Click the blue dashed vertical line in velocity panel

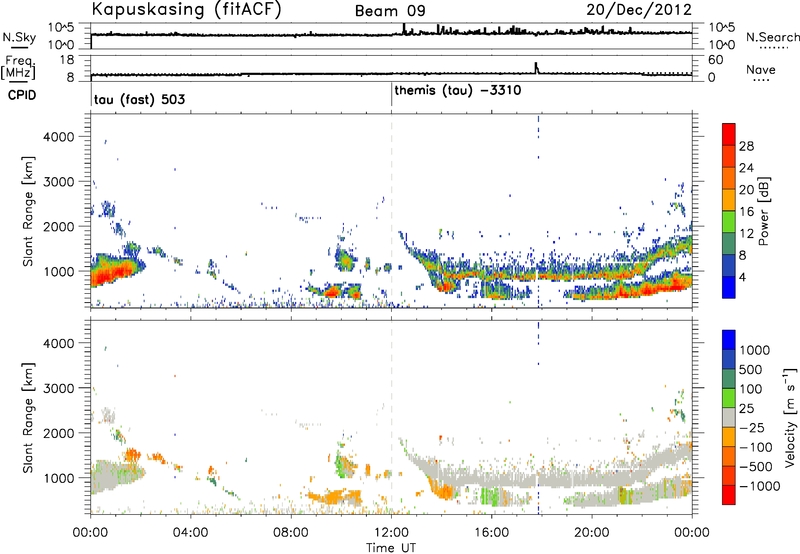click(x=538, y=417)
